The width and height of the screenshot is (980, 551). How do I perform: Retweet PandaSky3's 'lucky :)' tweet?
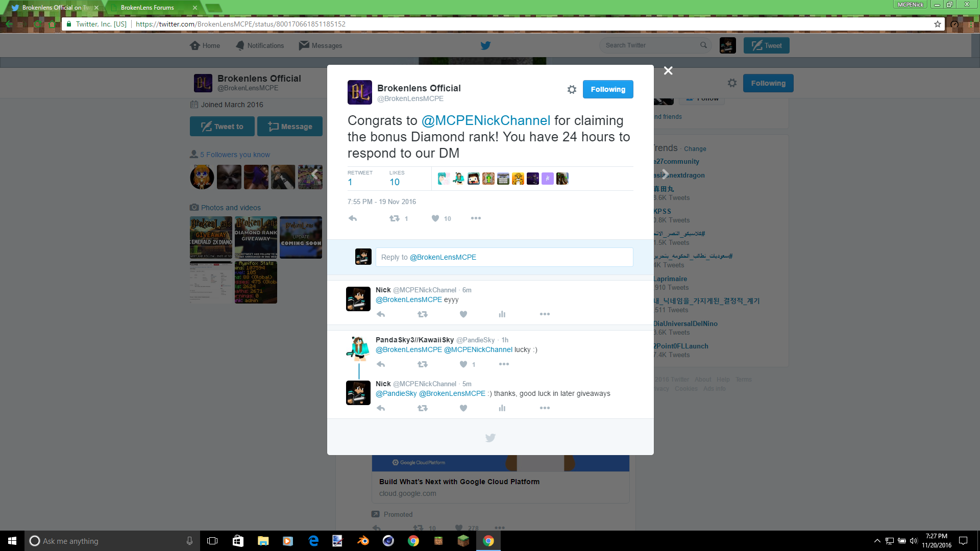click(x=423, y=364)
